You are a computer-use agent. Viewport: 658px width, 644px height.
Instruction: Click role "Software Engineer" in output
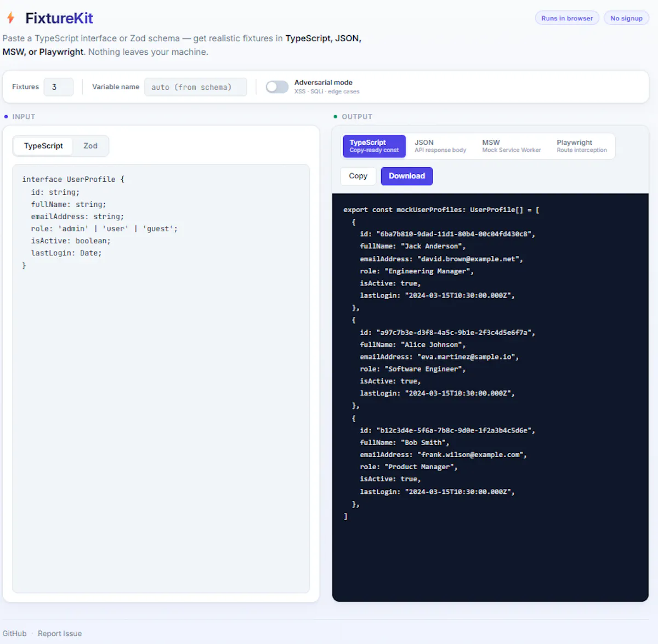click(x=413, y=369)
